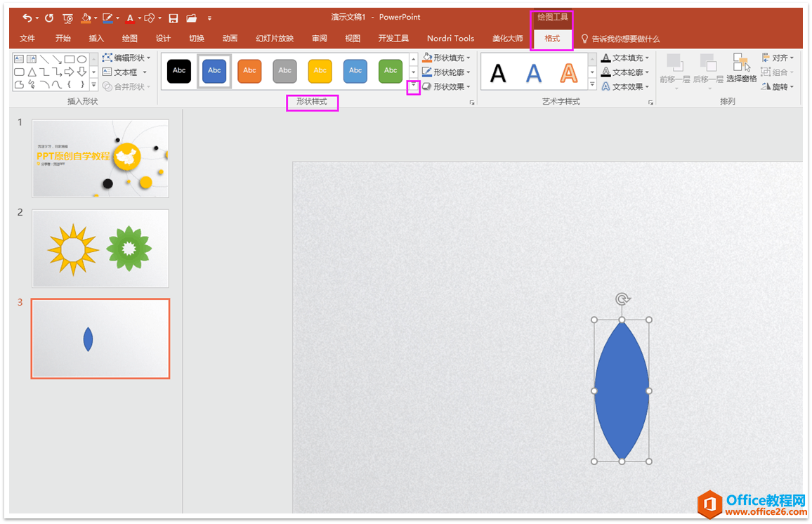The image size is (812, 524).
Task: Open Customize Quick Access Toolbar arrow
Action: tap(210, 18)
